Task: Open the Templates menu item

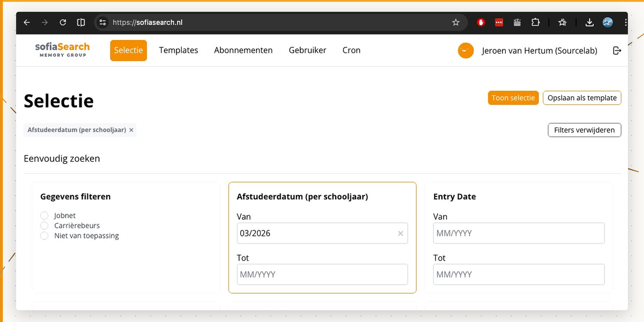Action: point(178,50)
